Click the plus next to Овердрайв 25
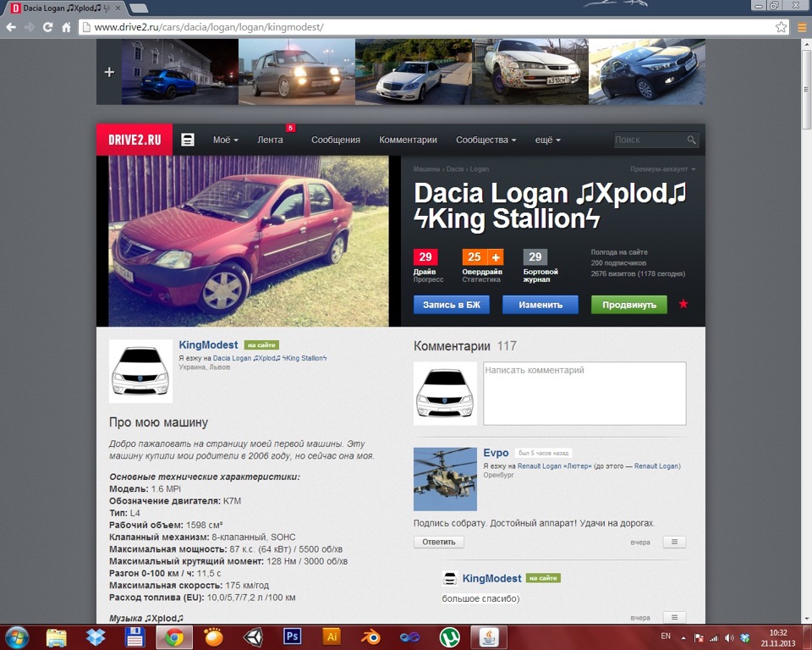Viewport: 812px width, 650px height. [x=496, y=257]
